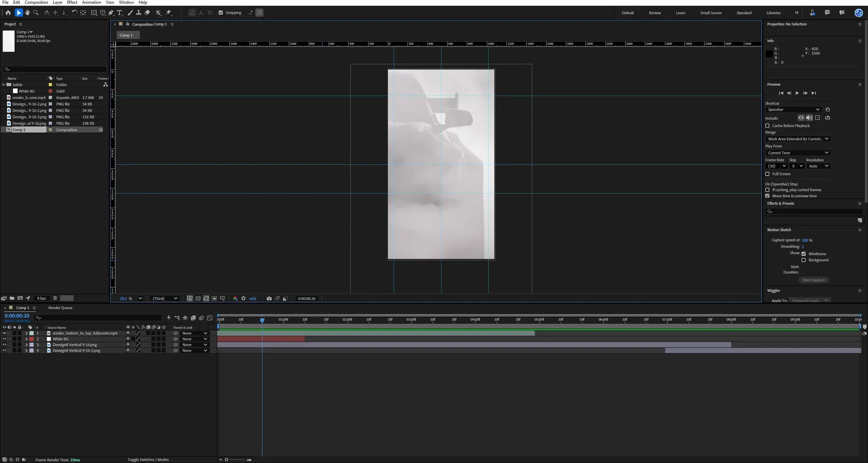Select the Clone Stamp tool
The image size is (868, 463).
[x=138, y=13]
